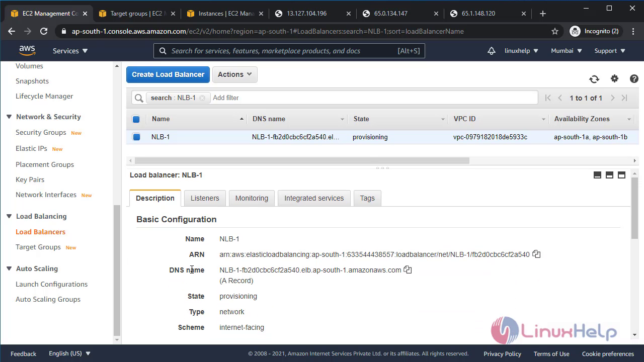The width and height of the screenshot is (644, 362).
Task: Switch to the Monitoring tab
Action: [252, 198]
